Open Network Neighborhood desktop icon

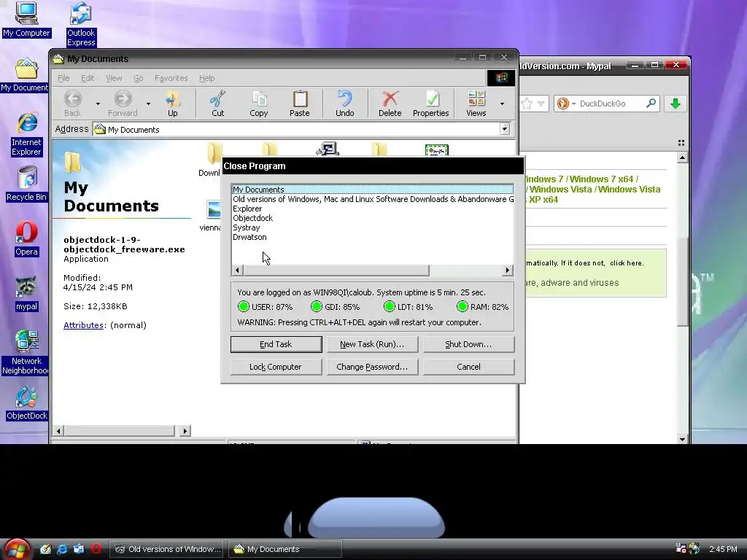tap(26, 352)
